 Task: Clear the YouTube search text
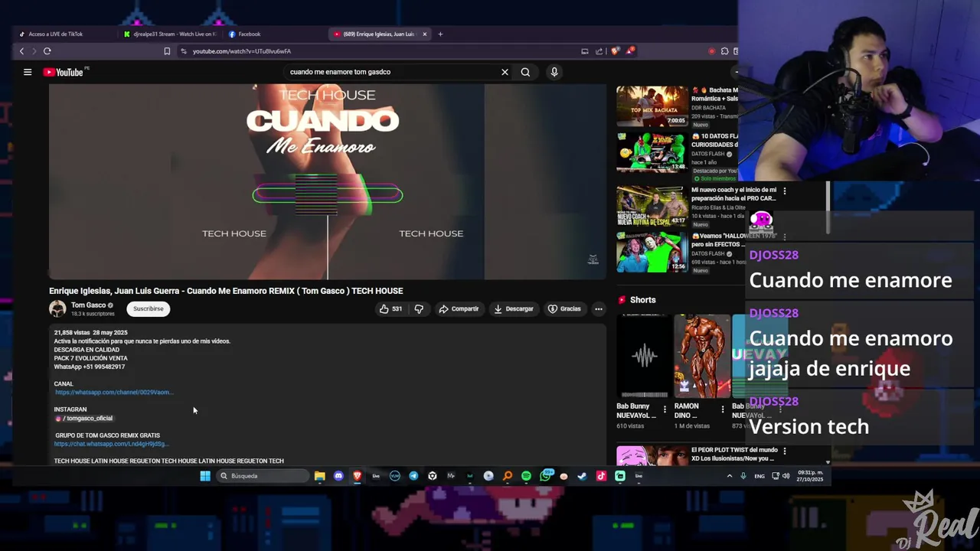(x=505, y=72)
